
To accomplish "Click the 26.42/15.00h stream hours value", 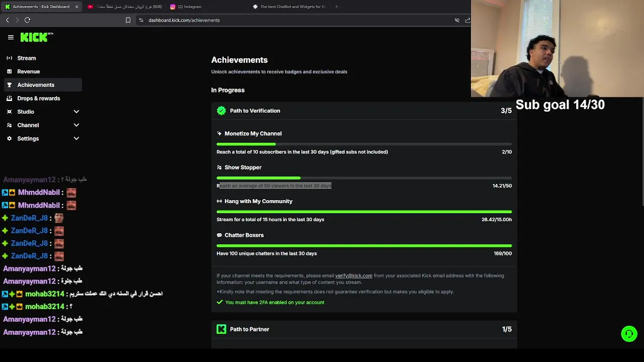I will coord(497,220).
